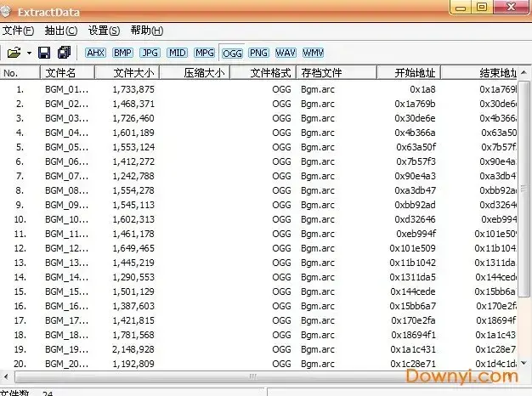Toggle the PNG format filter
Screen dimensions: 532x396
coord(258,53)
